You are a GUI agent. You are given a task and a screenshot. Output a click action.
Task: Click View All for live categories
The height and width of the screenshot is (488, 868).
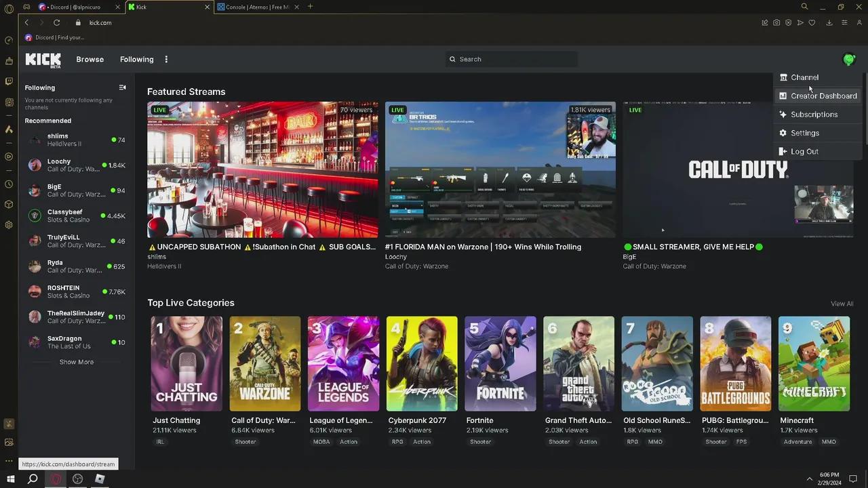coord(842,304)
